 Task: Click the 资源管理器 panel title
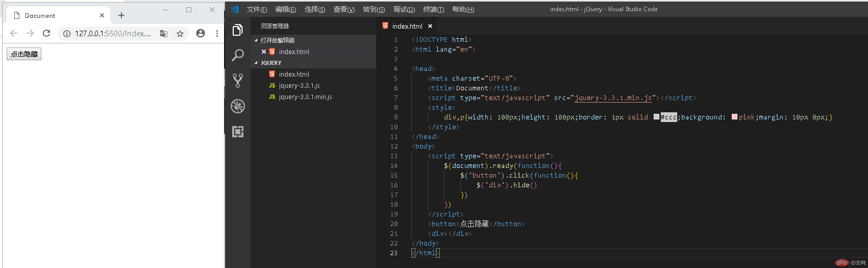(x=275, y=26)
